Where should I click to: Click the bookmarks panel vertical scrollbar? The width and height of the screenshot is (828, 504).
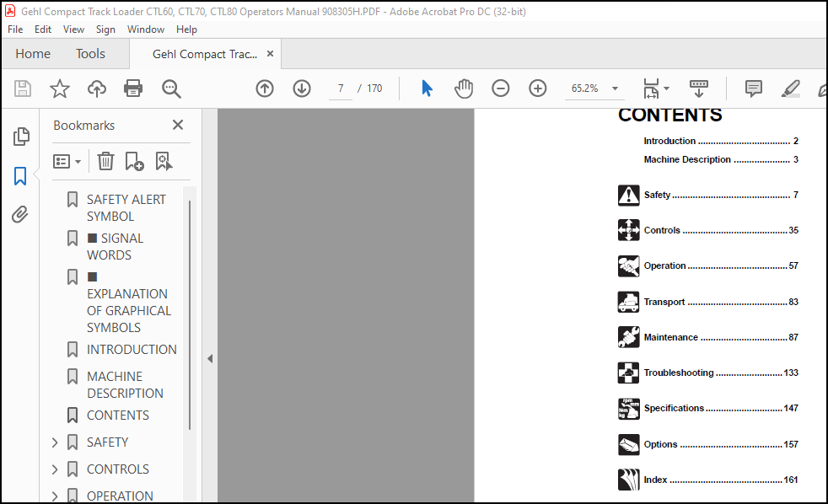[x=190, y=315]
